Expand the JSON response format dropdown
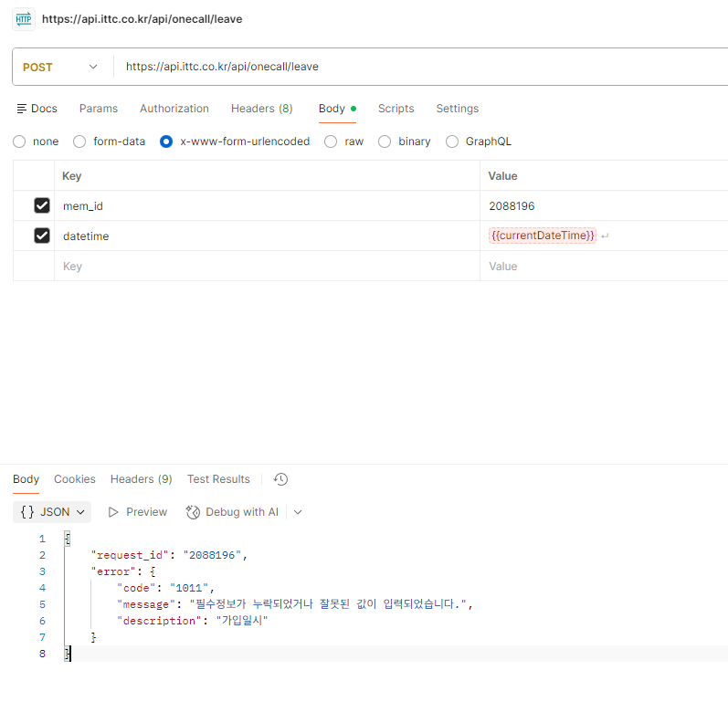The image size is (728, 702). [52, 512]
